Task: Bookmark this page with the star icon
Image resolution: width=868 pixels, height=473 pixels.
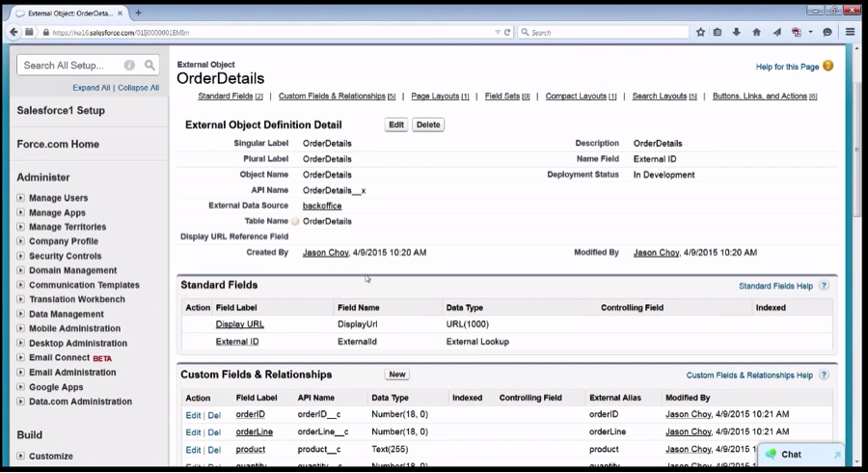Action: [700, 32]
